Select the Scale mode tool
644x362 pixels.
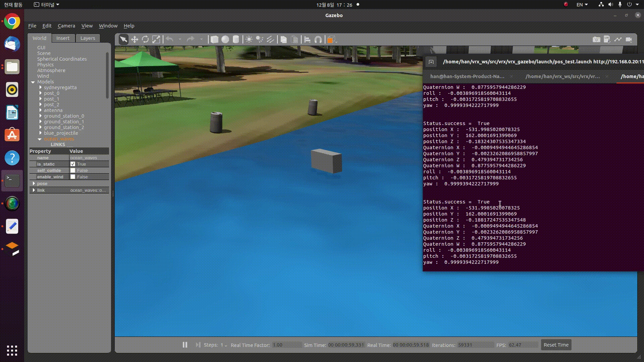coord(156,39)
